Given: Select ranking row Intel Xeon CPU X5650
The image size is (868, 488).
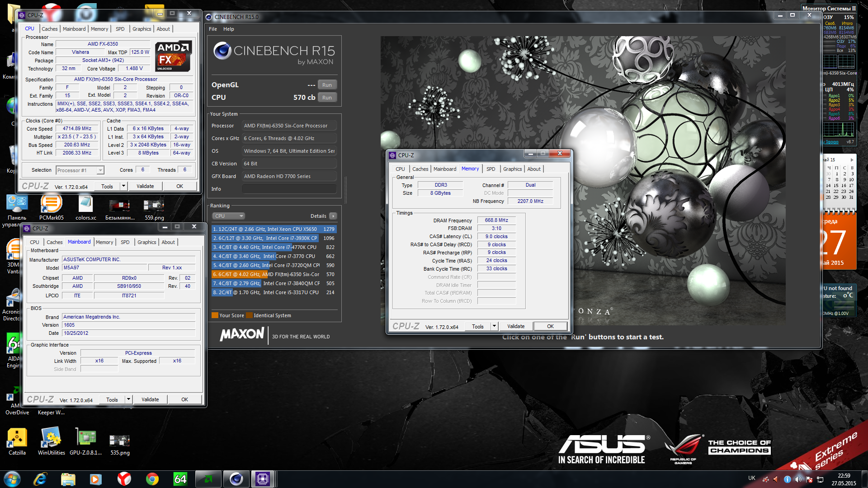Looking at the screenshot, I should [x=274, y=229].
